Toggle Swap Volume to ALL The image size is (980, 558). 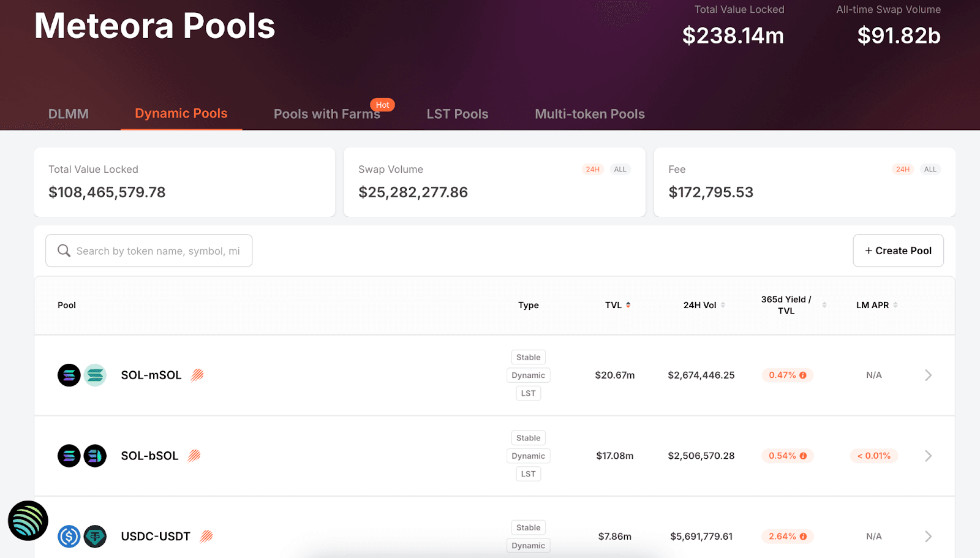pos(620,169)
